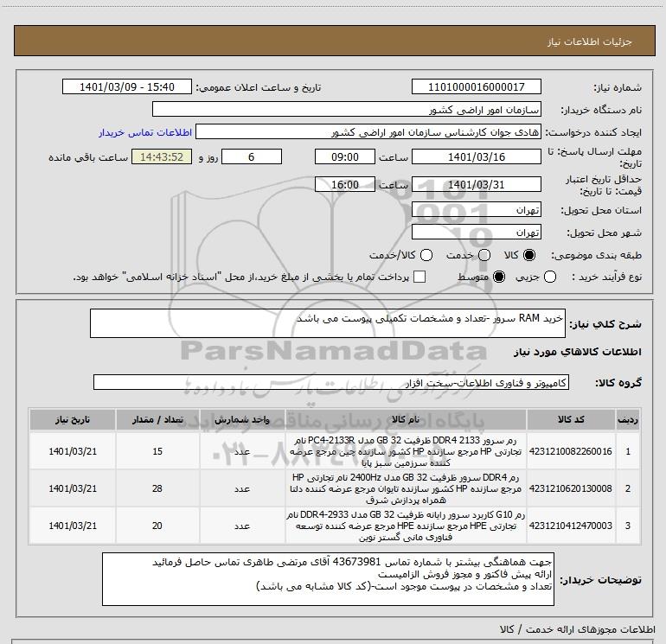Image resolution: width=666 pixels, height=644 pixels.
Task: Click the validity time field 16:00
Action: coord(345,184)
